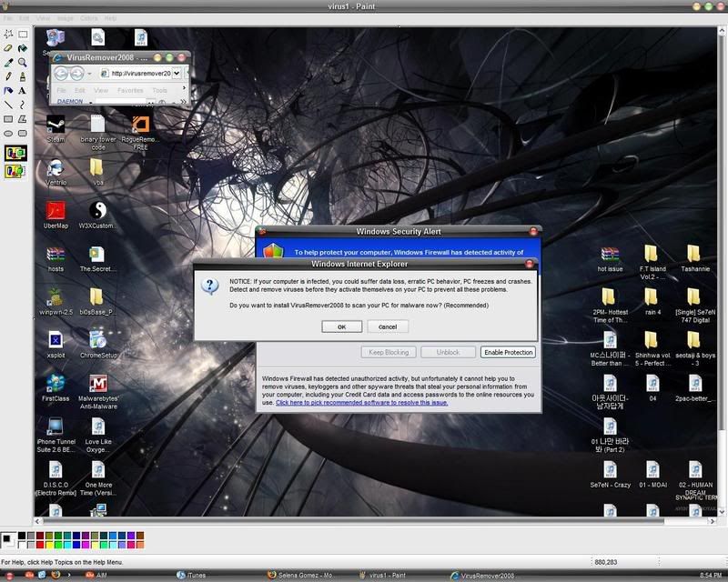Enable the opaque selection option in toolbox
Viewport: 728px width, 582px height.
pyautogui.click(x=15, y=153)
